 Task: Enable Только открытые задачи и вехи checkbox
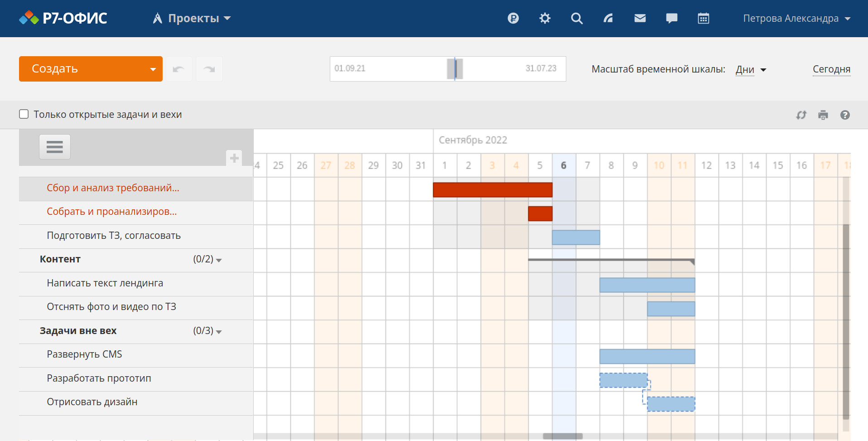(x=24, y=114)
